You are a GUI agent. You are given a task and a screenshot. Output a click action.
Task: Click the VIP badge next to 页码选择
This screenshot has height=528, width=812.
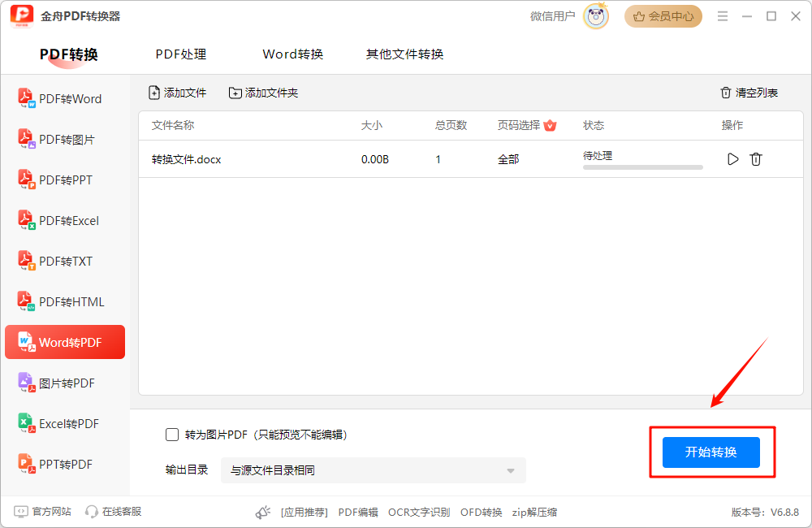[x=550, y=125]
